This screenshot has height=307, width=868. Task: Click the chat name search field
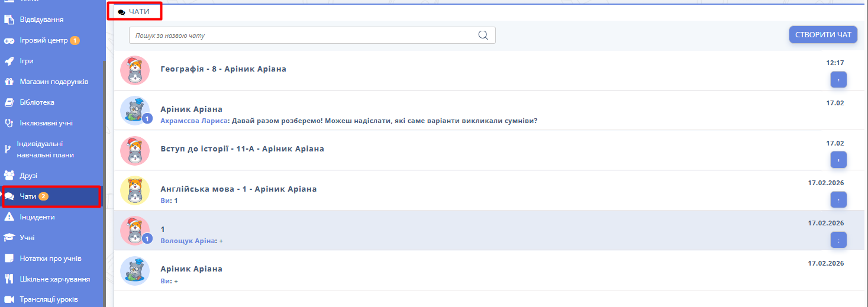pos(302,35)
